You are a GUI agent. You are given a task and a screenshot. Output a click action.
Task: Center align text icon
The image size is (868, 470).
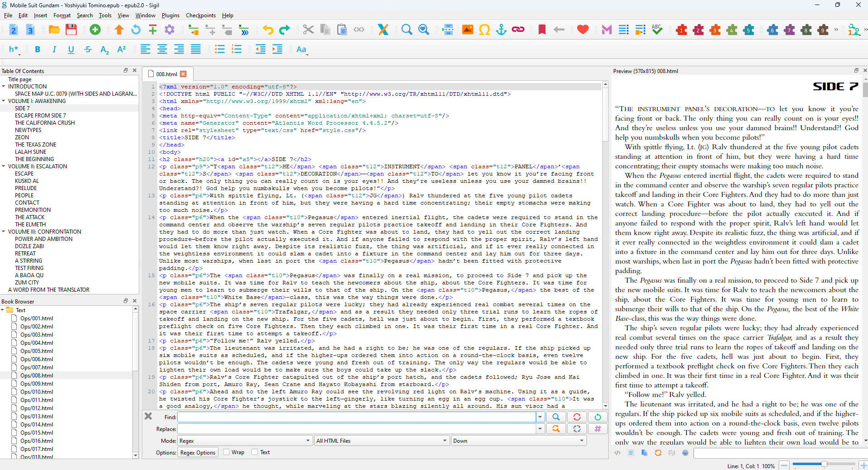[162, 49]
